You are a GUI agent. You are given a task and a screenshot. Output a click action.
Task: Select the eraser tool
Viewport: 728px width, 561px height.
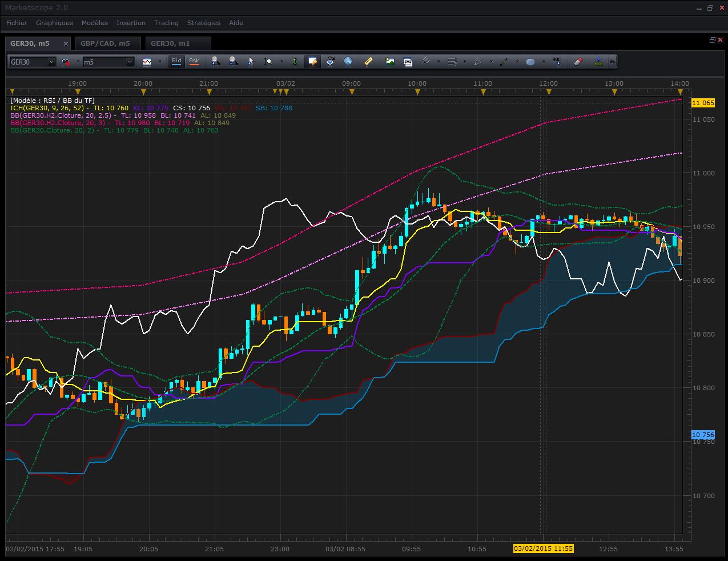pos(578,61)
